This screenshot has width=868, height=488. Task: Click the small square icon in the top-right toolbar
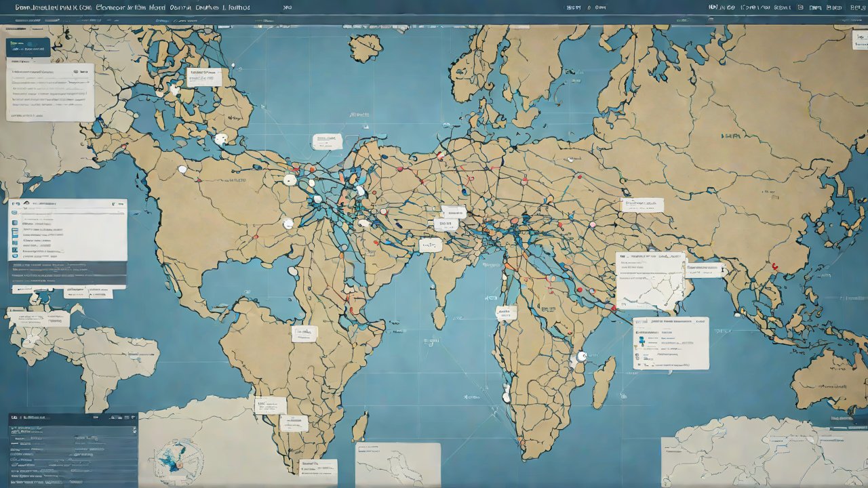(800, 7)
